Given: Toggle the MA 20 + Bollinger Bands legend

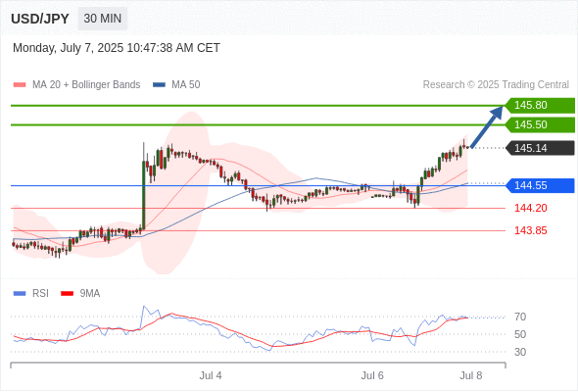Looking at the screenshot, I should (x=76, y=85).
